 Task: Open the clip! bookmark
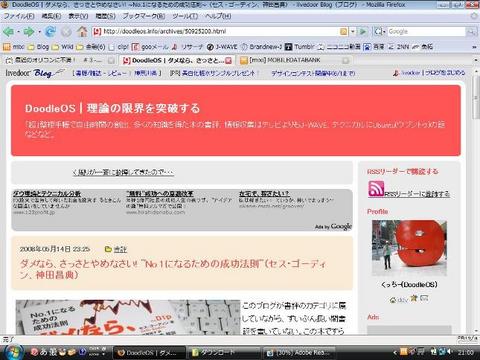[119, 47]
